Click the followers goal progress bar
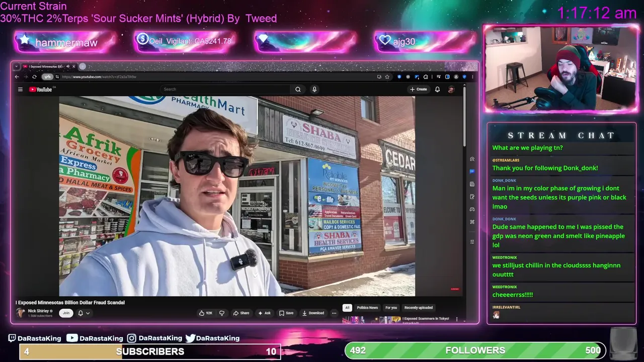 (x=475, y=350)
